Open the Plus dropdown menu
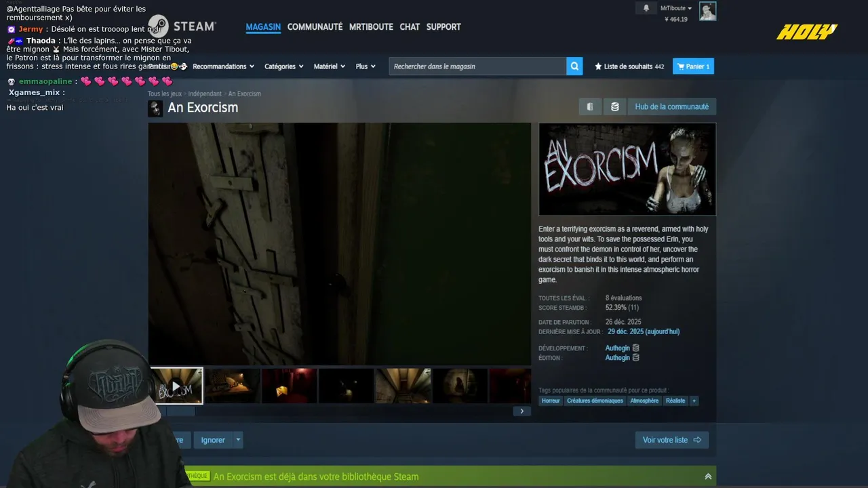Screen dimensions: 868x488 point(366,66)
